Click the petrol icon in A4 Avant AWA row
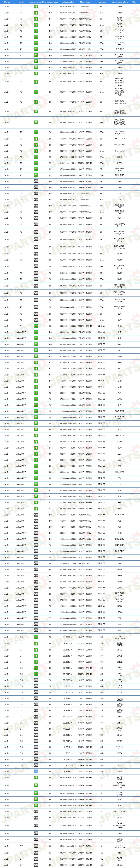 tap(36, 399)
